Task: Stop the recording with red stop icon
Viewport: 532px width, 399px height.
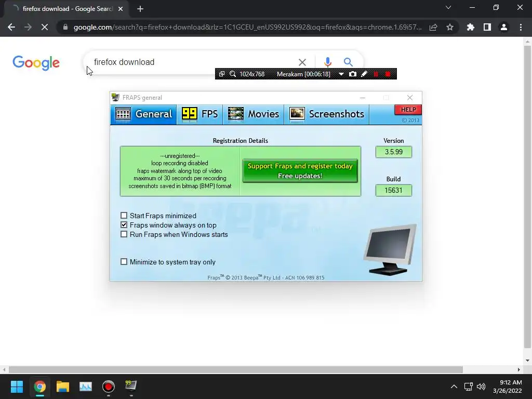Action: (x=388, y=74)
